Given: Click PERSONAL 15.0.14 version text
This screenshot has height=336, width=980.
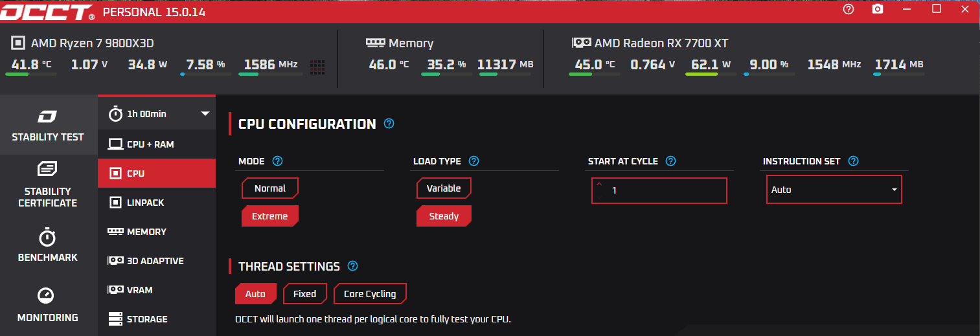Looking at the screenshot, I should (154, 12).
